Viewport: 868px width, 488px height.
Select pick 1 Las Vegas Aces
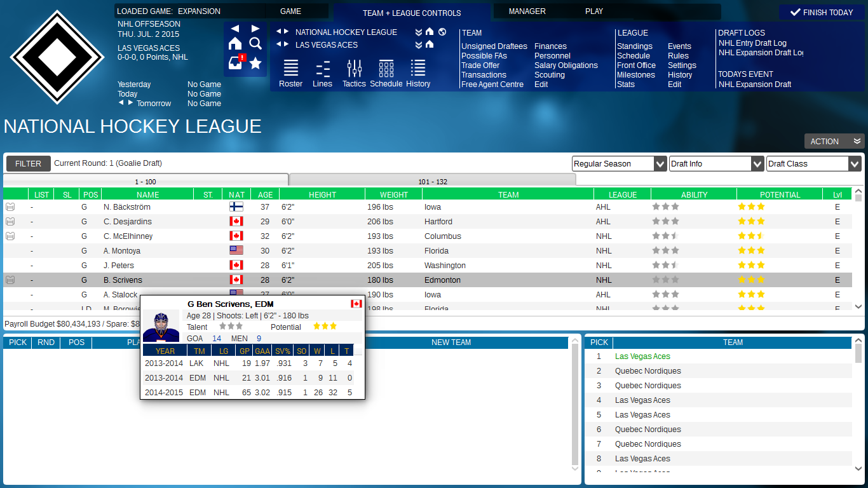[719, 356]
